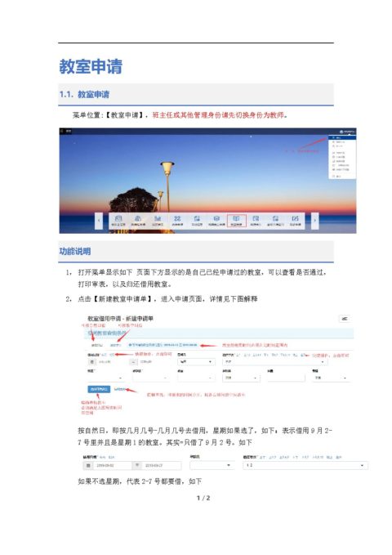The image size is (392, 555).
Task: Open the period dropdown showing value 1 2
Action: 305,465
